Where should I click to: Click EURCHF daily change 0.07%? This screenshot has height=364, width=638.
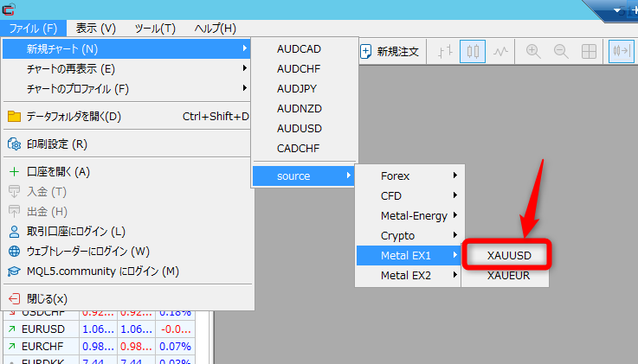(175, 347)
